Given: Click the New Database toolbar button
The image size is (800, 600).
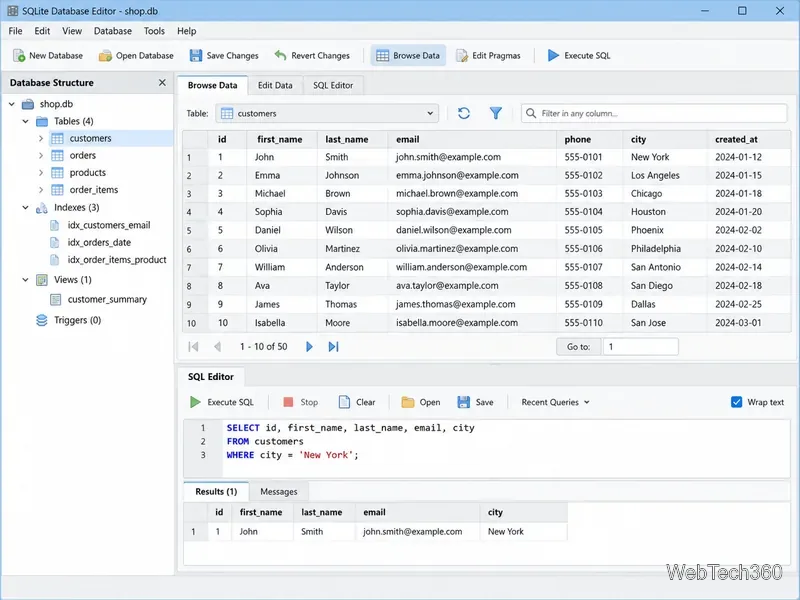Looking at the screenshot, I should tap(48, 56).
